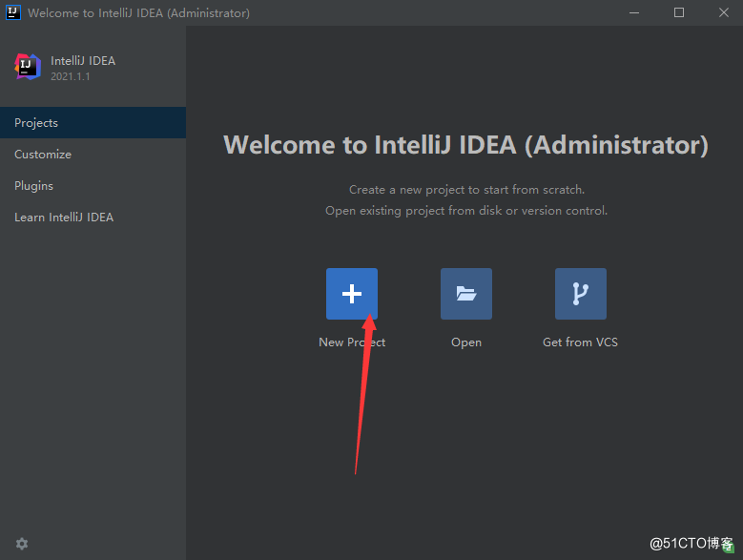The width and height of the screenshot is (743, 560).
Task: Maximize the welcome window
Action: click(x=679, y=12)
